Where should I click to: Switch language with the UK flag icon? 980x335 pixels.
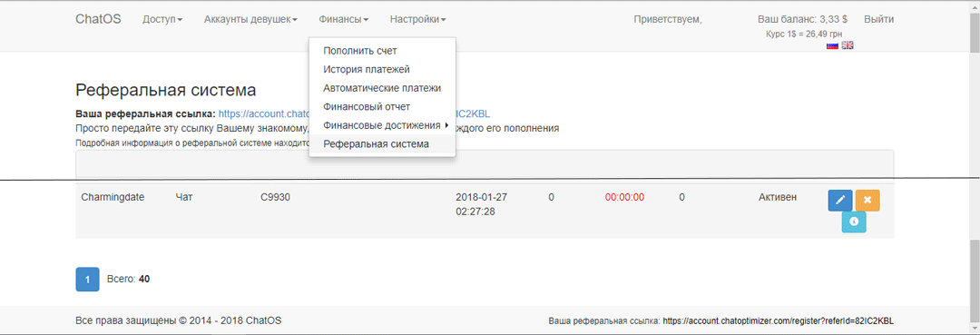(848, 45)
